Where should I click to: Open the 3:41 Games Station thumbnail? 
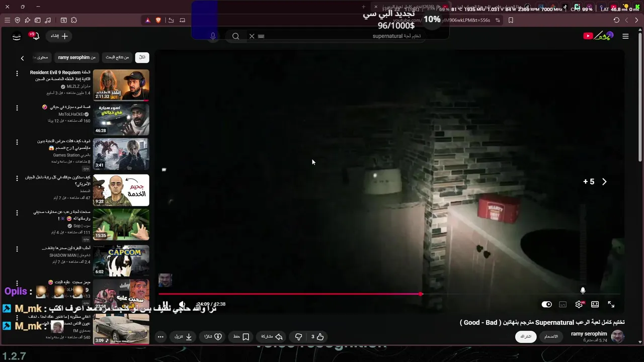pos(121,154)
